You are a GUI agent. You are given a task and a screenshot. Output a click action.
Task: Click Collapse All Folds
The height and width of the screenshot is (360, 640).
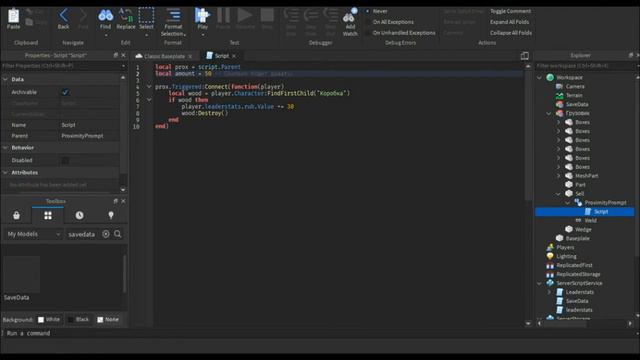[x=511, y=33]
